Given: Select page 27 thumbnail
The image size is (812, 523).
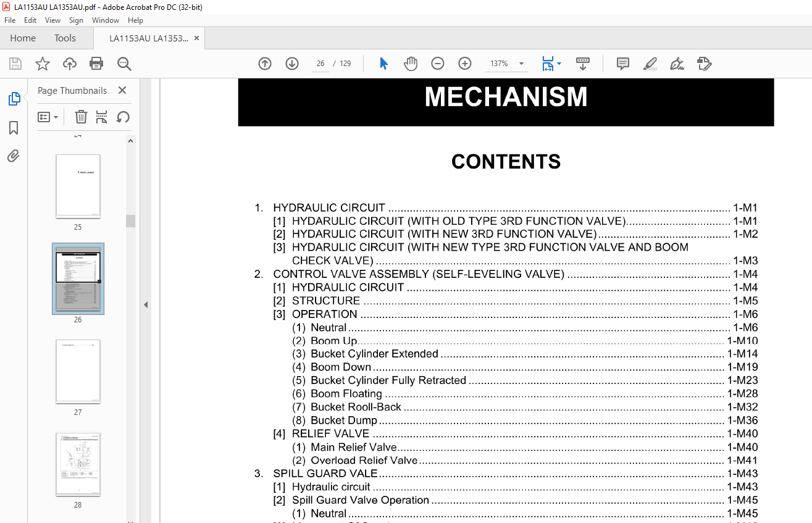Looking at the screenshot, I should (78, 372).
